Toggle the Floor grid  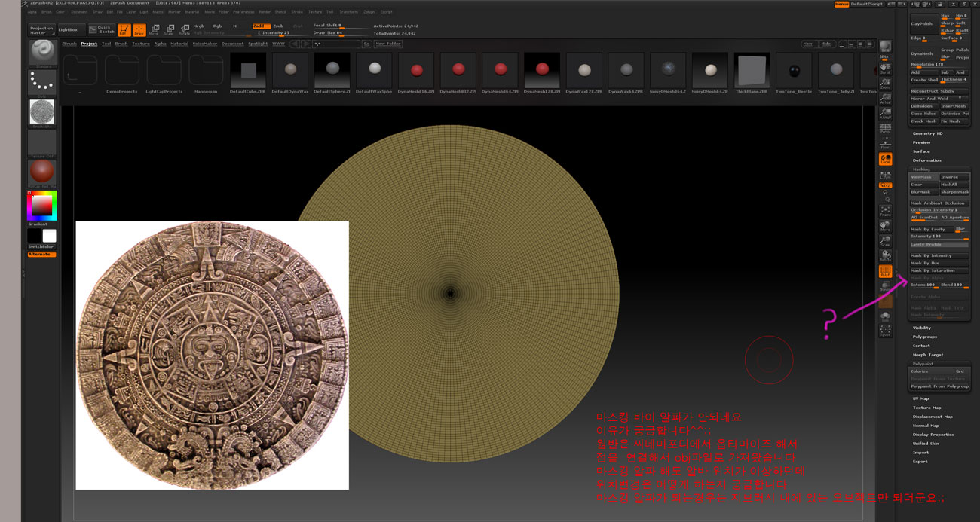(x=885, y=144)
